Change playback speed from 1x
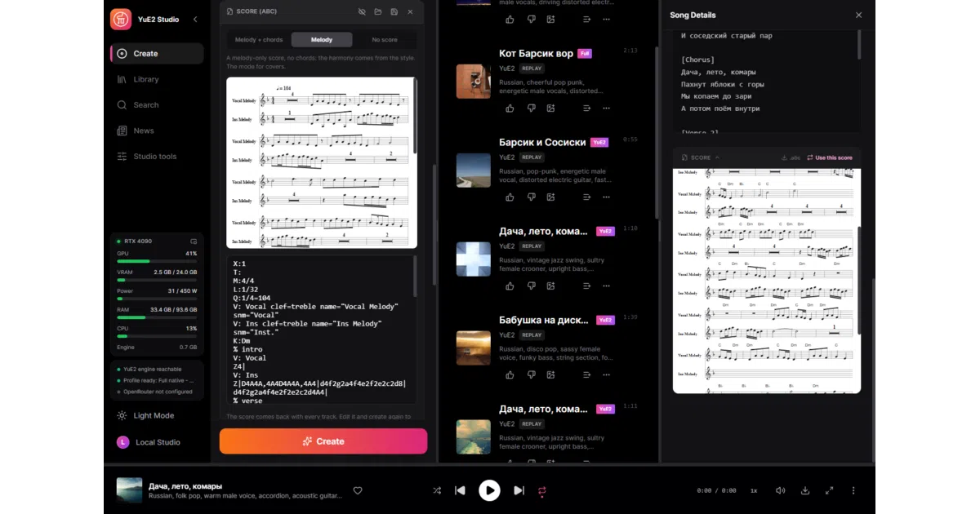This screenshot has width=980, height=514. [754, 490]
